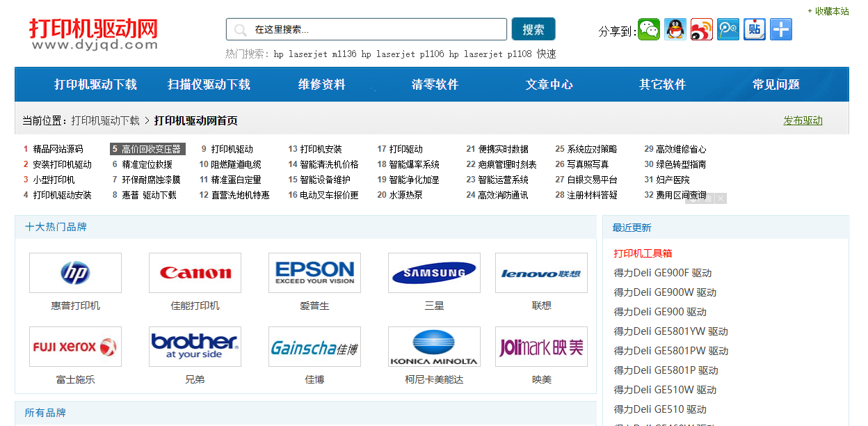Open 得力Deli GE510W 驱动 link
Viewport: 868px width, 426px height.
pyautogui.click(x=665, y=390)
